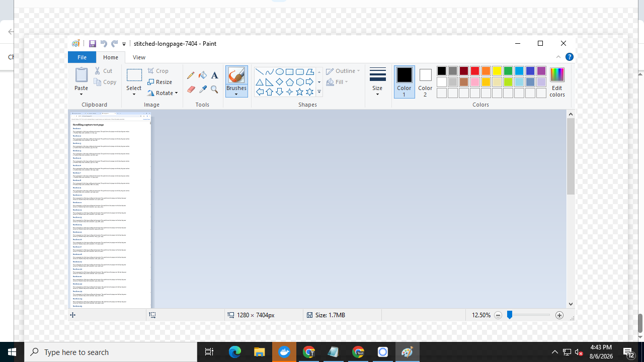Launch Microsoft Edge from the taskbar
644x362 pixels.
(235, 352)
